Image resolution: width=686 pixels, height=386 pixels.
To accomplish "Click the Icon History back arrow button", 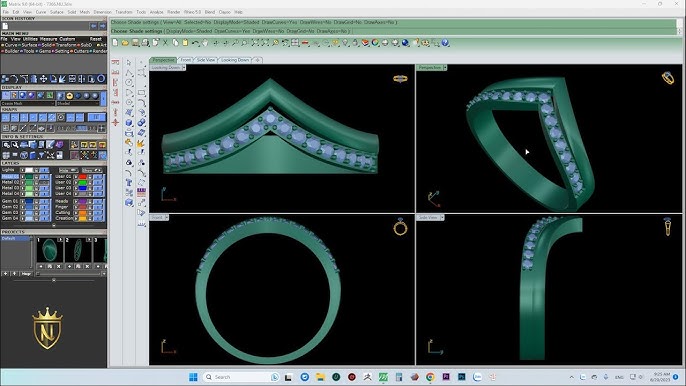I will [94, 26].
